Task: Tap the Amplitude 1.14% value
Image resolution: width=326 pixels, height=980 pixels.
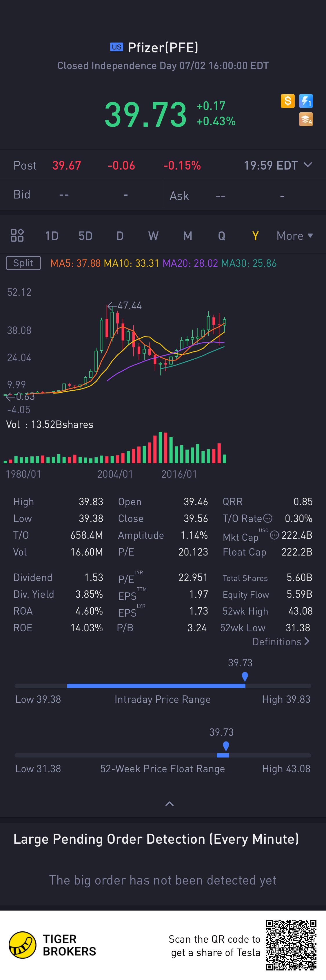Action: (194, 535)
